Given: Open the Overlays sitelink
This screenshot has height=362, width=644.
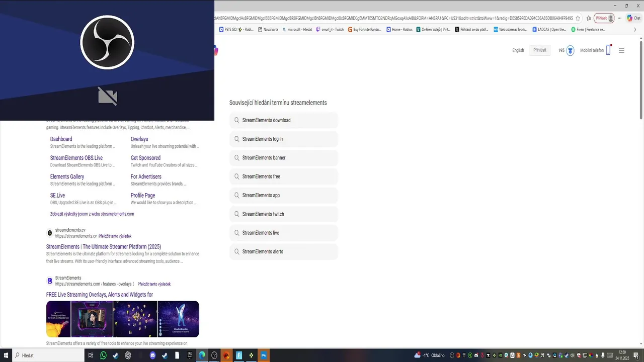Looking at the screenshot, I should click(x=139, y=139).
